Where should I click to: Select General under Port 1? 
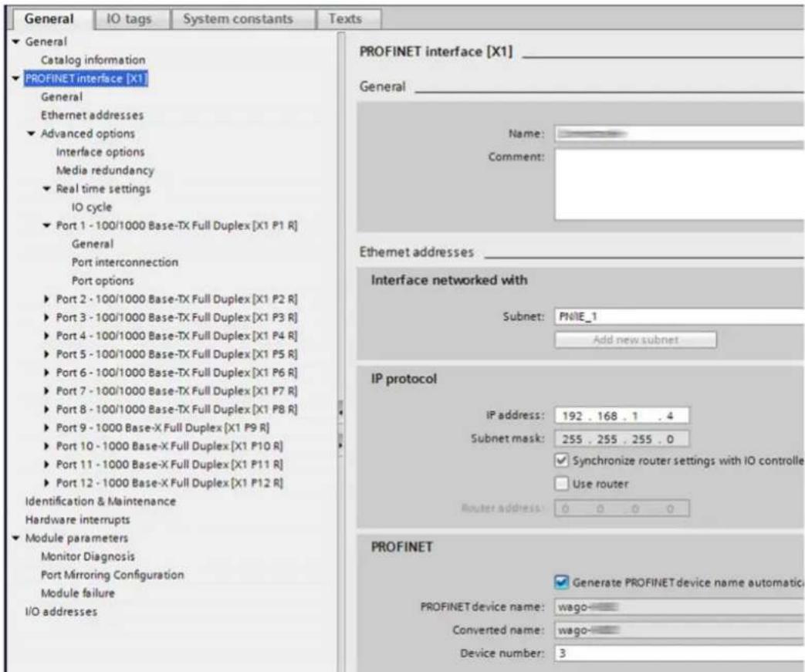[x=93, y=244]
